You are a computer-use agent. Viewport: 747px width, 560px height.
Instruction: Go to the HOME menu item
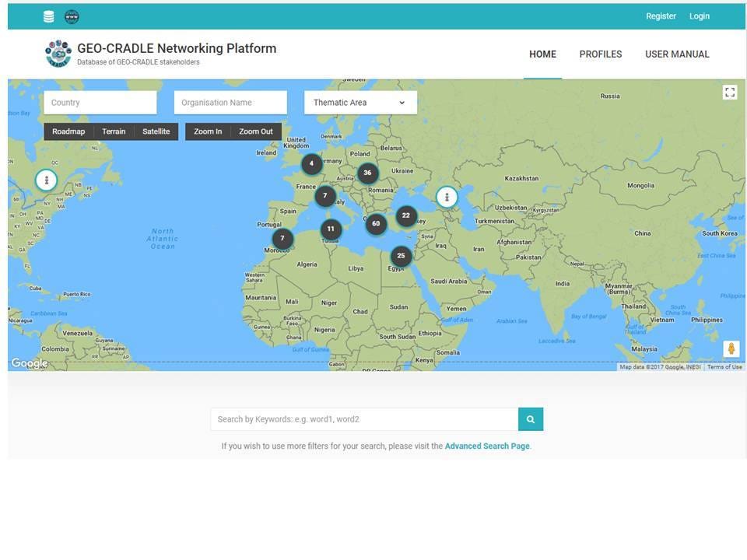coord(542,54)
